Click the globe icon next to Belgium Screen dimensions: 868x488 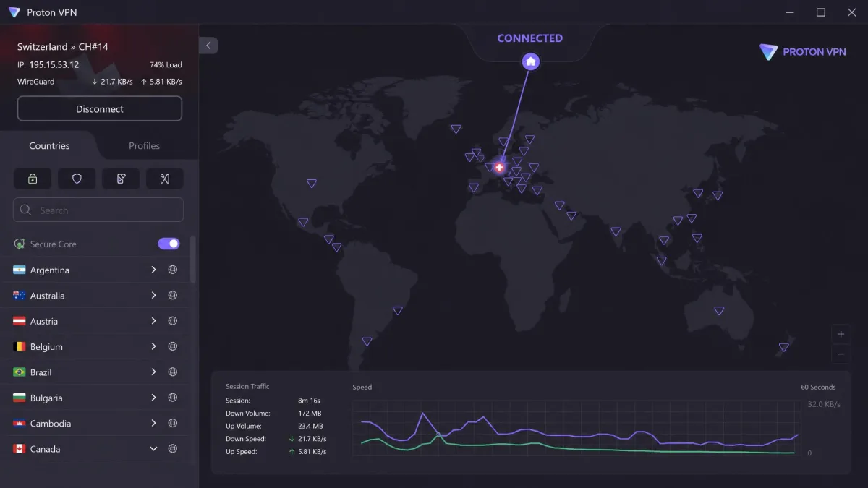point(173,346)
